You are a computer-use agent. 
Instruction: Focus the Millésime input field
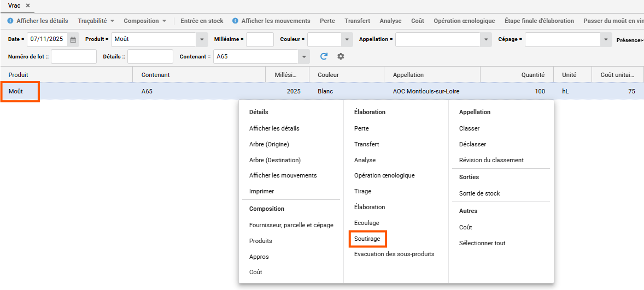click(260, 40)
